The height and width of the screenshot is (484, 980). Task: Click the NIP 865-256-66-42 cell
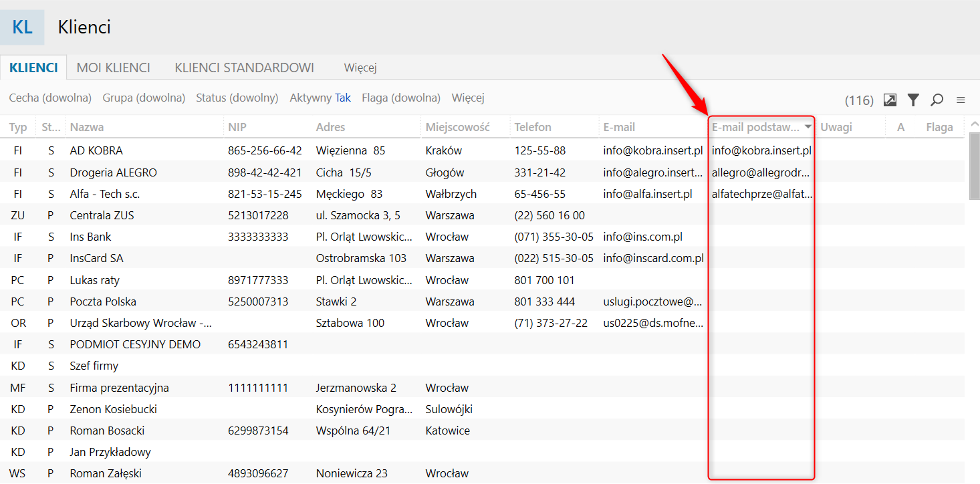point(265,150)
